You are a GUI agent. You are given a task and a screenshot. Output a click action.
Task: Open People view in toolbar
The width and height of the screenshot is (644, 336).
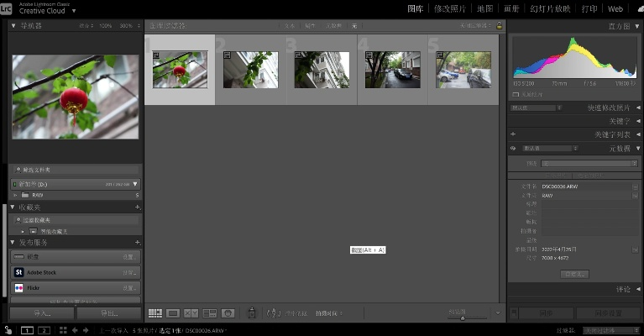[228, 312]
